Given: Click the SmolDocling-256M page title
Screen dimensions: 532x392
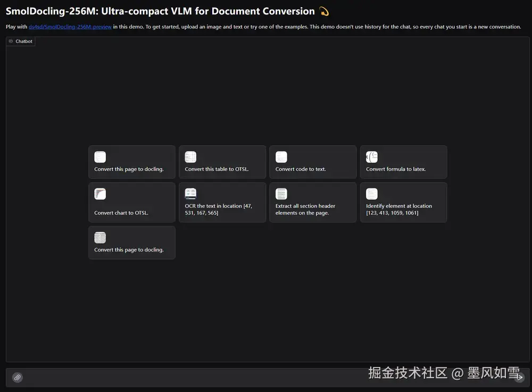Looking at the screenshot, I should [x=167, y=11].
